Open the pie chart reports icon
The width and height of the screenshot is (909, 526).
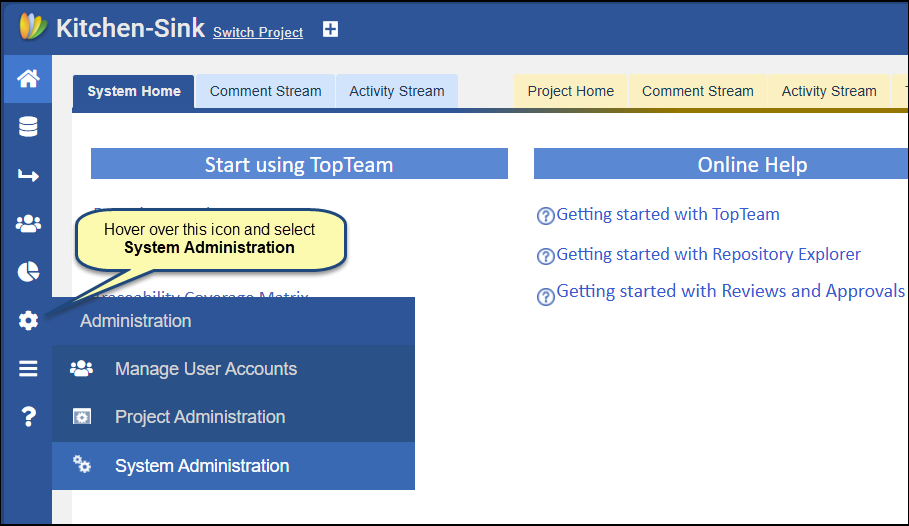point(28,271)
